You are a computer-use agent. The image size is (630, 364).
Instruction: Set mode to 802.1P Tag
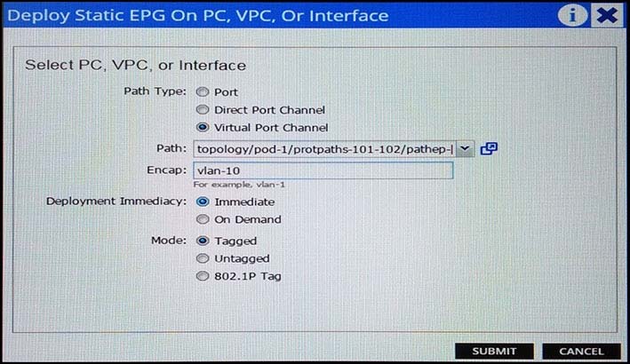click(x=203, y=276)
